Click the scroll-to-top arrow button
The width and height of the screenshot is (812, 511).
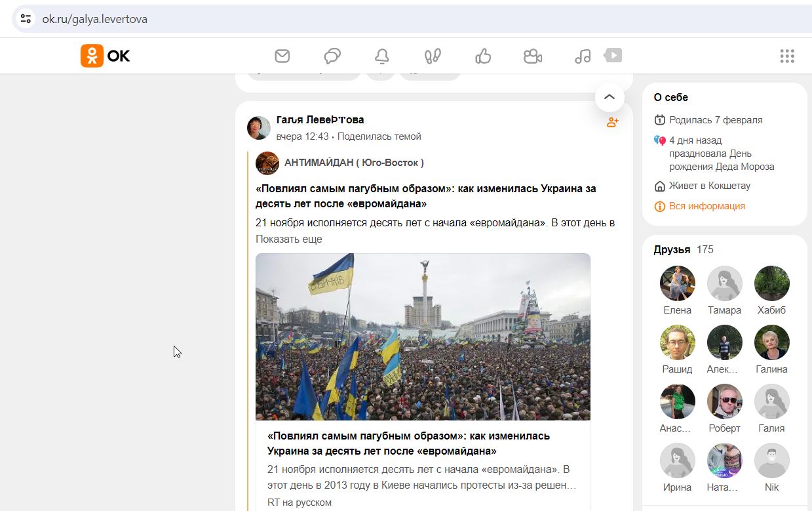tap(609, 97)
